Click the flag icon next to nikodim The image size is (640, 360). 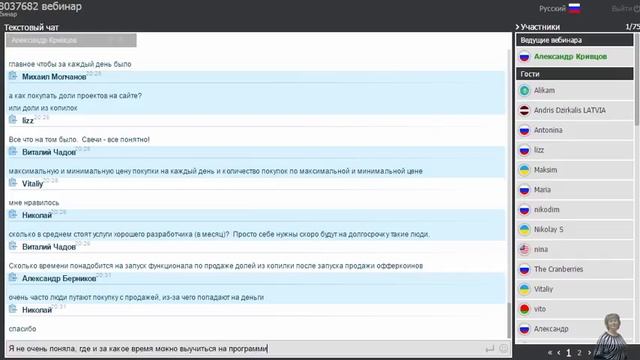tap(524, 210)
